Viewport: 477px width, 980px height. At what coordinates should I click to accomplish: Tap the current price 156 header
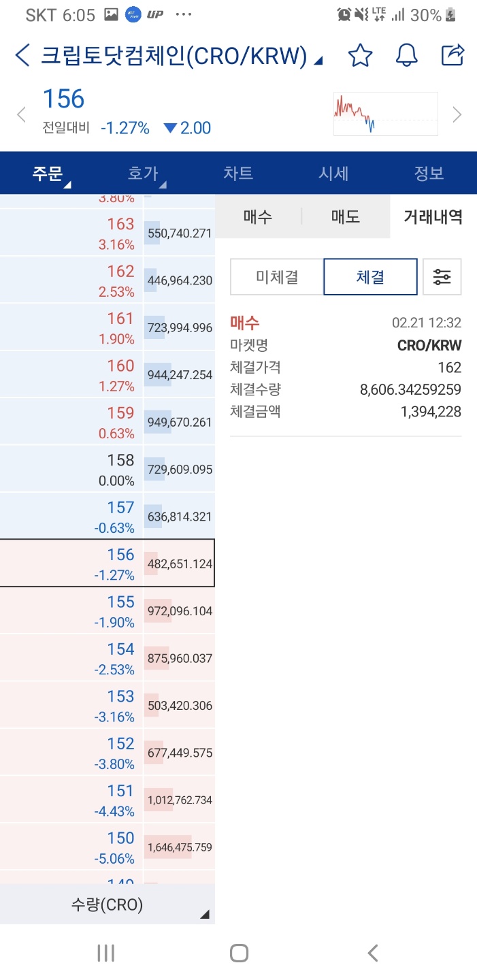click(64, 99)
